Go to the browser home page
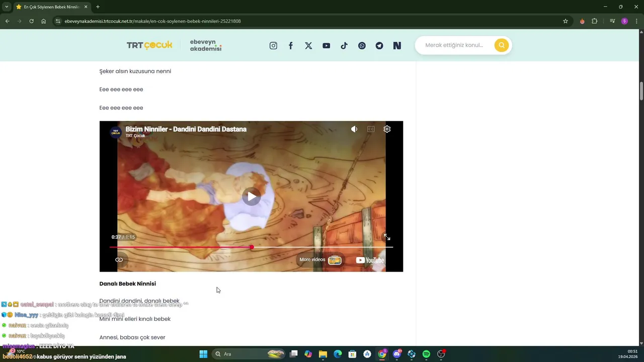The image size is (644, 362). (x=43, y=21)
